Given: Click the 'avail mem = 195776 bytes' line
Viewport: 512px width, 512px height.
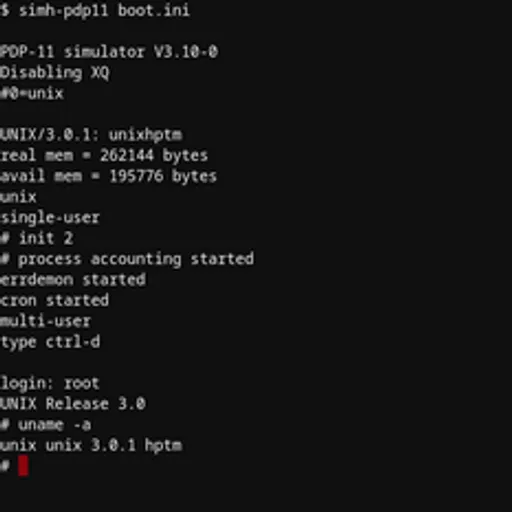Looking at the screenshot, I should [x=108, y=176].
